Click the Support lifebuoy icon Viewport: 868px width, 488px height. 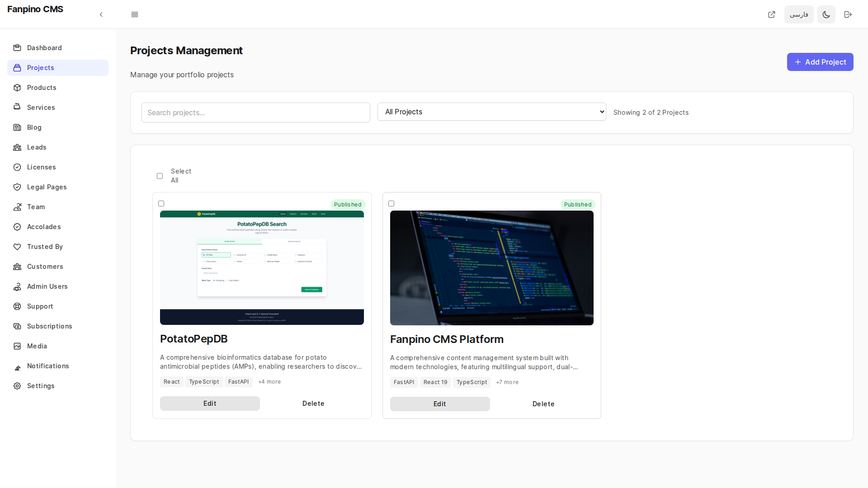(17, 306)
